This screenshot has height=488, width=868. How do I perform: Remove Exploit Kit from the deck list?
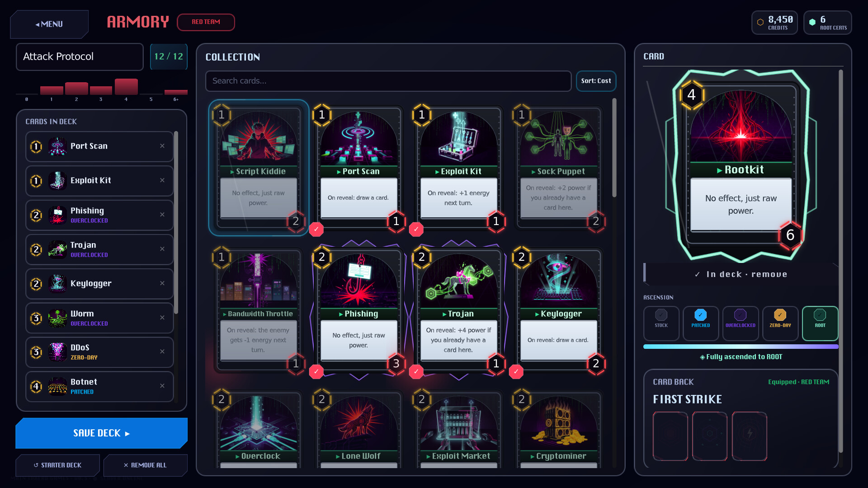pyautogui.click(x=162, y=180)
